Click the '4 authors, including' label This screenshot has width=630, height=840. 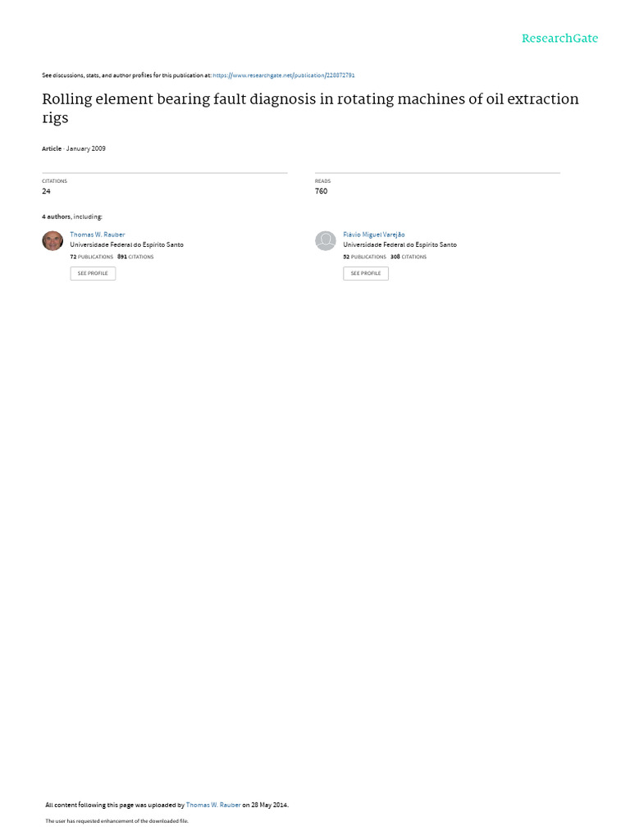click(x=72, y=217)
